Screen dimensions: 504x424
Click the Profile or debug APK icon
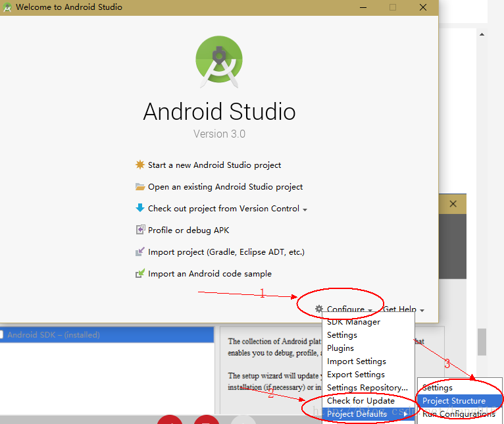(x=140, y=230)
